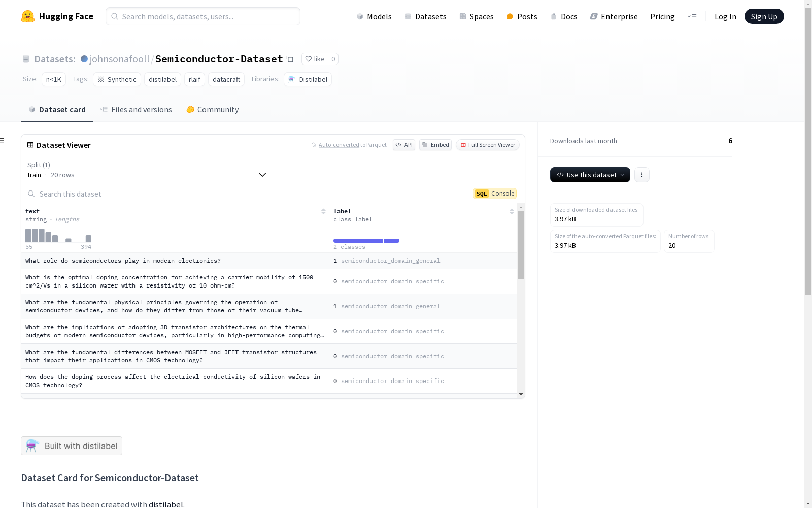Click the Hugging Face logo emoji

coord(28,16)
